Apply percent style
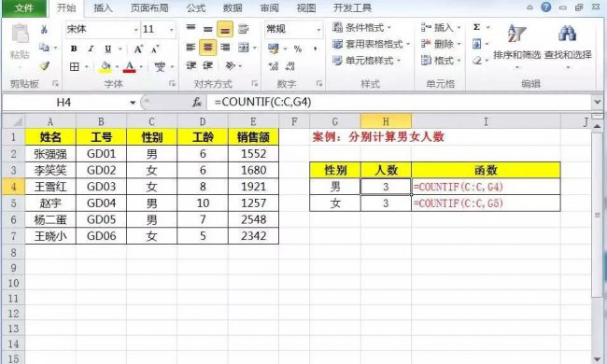607x364 pixels. tap(298, 49)
